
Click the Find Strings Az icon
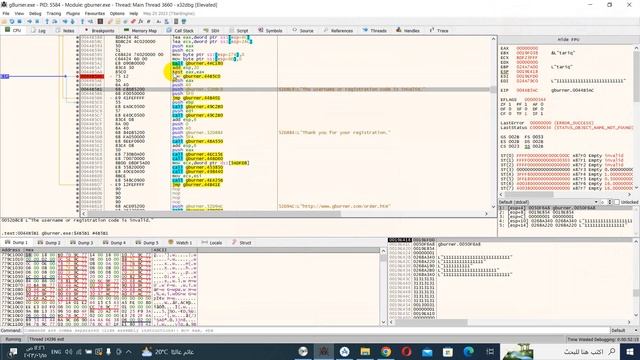point(159,21)
